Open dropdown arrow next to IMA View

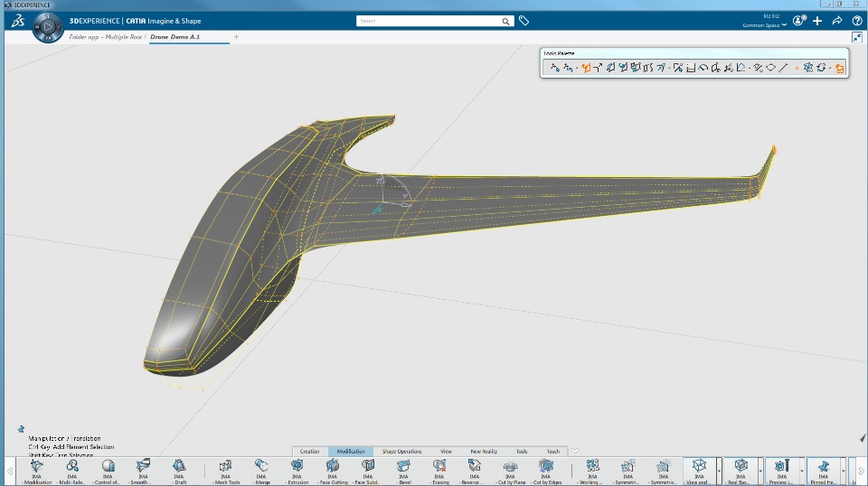point(719,472)
